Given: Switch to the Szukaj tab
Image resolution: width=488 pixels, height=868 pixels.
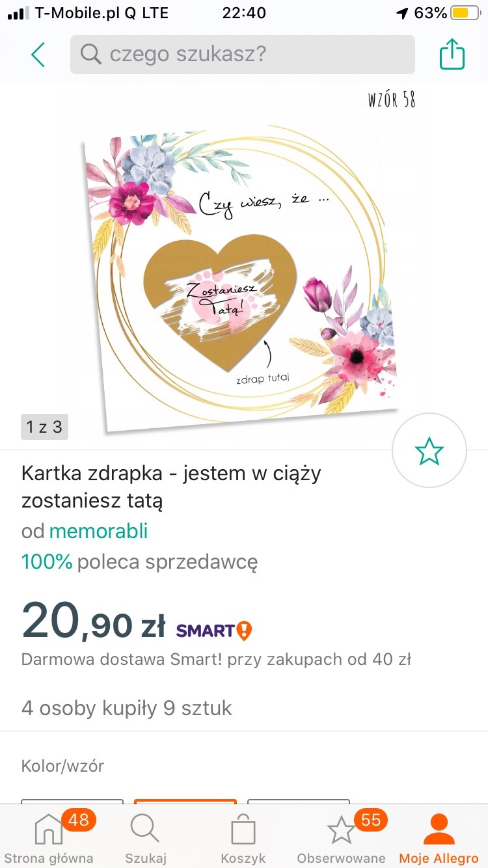Looking at the screenshot, I should 146,838.
